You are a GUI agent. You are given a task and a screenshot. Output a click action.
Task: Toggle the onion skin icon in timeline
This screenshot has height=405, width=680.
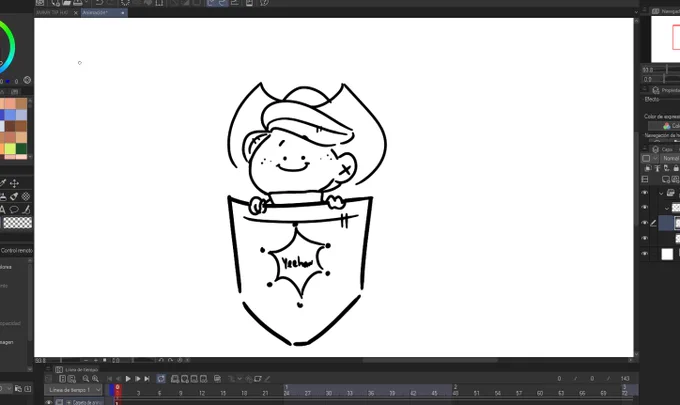pyautogui.click(x=218, y=379)
